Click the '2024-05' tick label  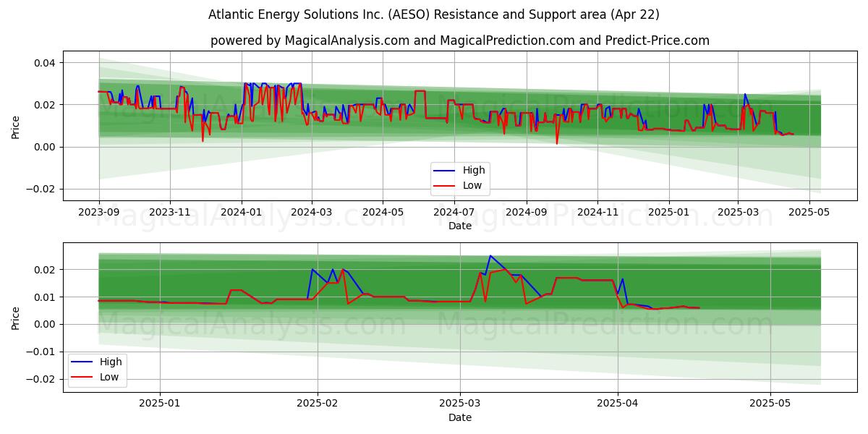point(383,212)
